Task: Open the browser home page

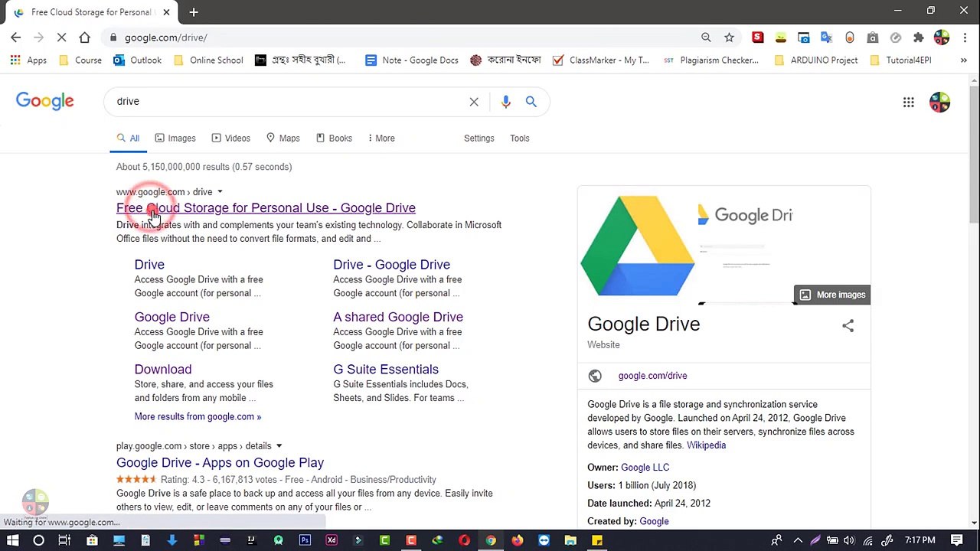Action: (84, 37)
